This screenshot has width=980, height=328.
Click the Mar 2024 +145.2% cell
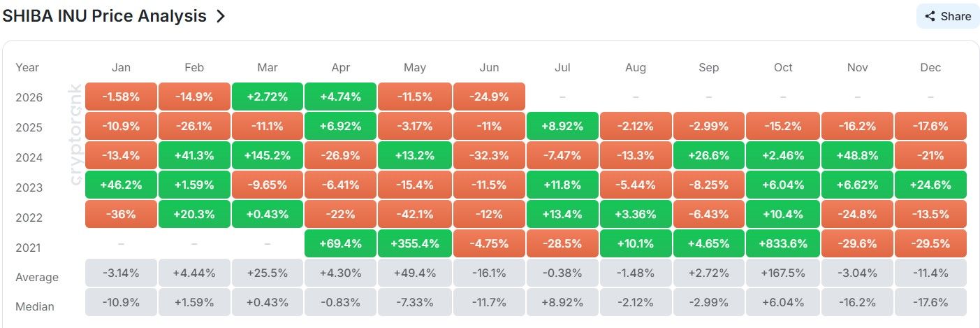point(268,155)
